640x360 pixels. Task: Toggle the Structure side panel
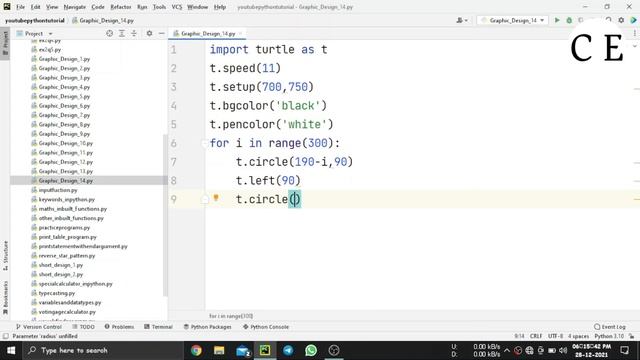5,256
